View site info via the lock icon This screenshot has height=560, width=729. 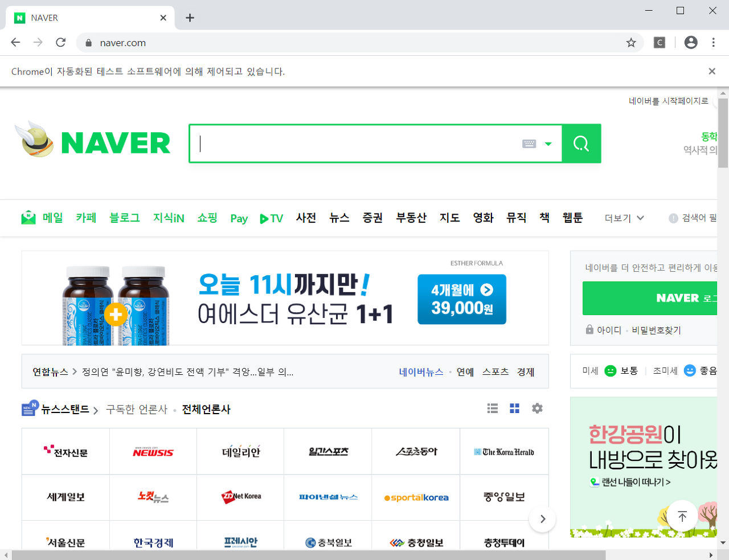[88, 43]
